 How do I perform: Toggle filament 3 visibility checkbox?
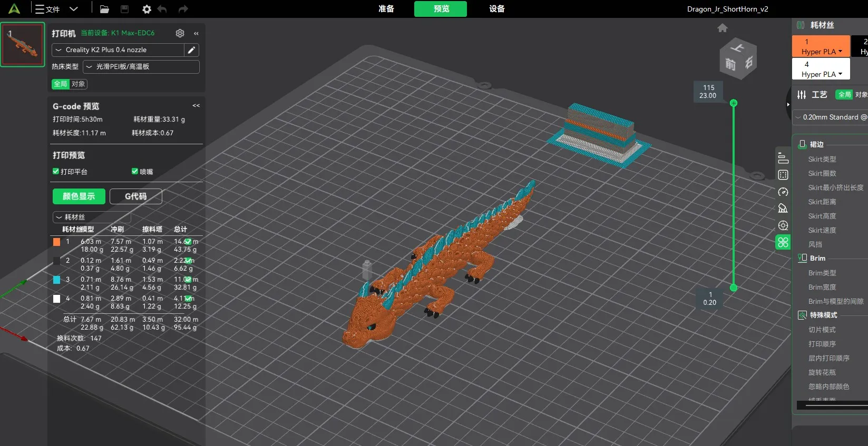(188, 280)
